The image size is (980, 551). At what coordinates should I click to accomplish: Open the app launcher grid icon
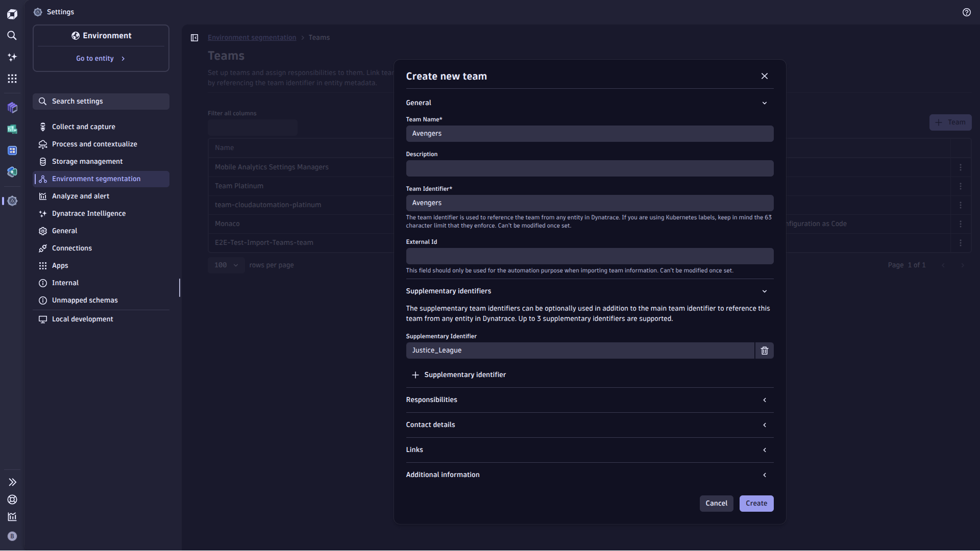coord(12,79)
